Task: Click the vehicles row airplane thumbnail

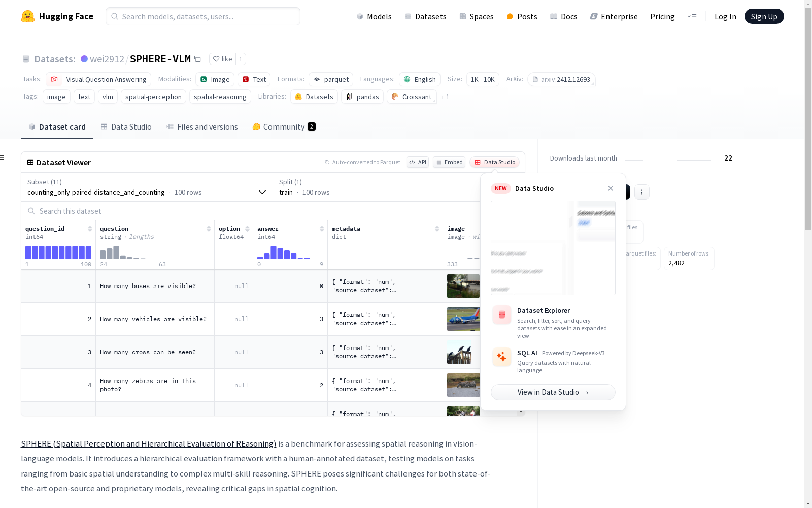Action: 463,319
